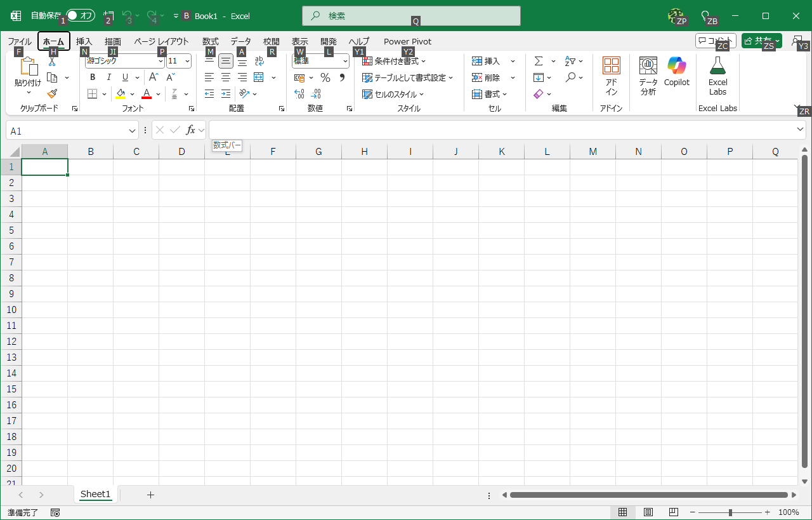Click the wrap text icon
This screenshot has height=520, width=812.
point(259,61)
